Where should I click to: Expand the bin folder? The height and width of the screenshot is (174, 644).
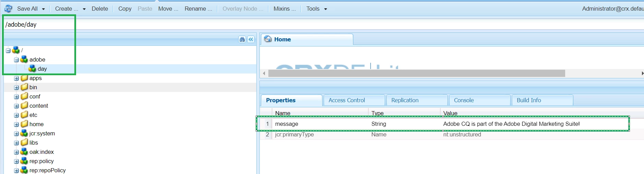[x=16, y=88]
